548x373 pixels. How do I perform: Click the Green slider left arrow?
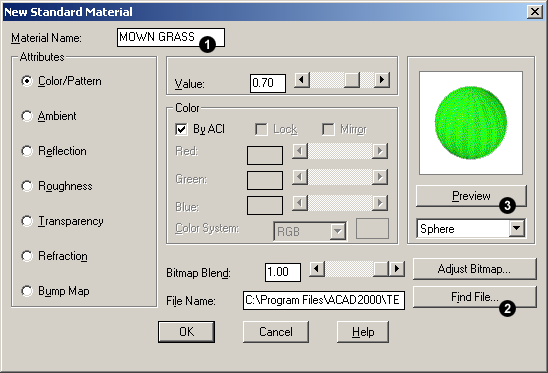(x=300, y=177)
